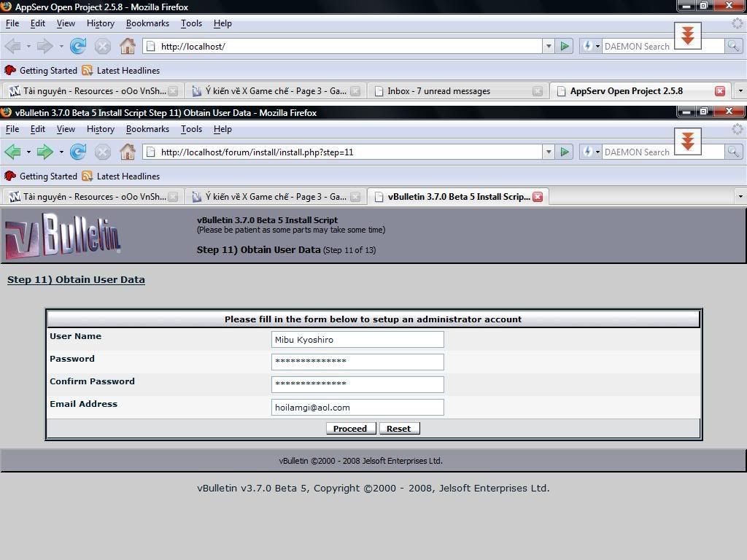The image size is (747, 560).
Task: Click Stop icon in vBulletin window toolbar
Action: [x=102, y=152]
